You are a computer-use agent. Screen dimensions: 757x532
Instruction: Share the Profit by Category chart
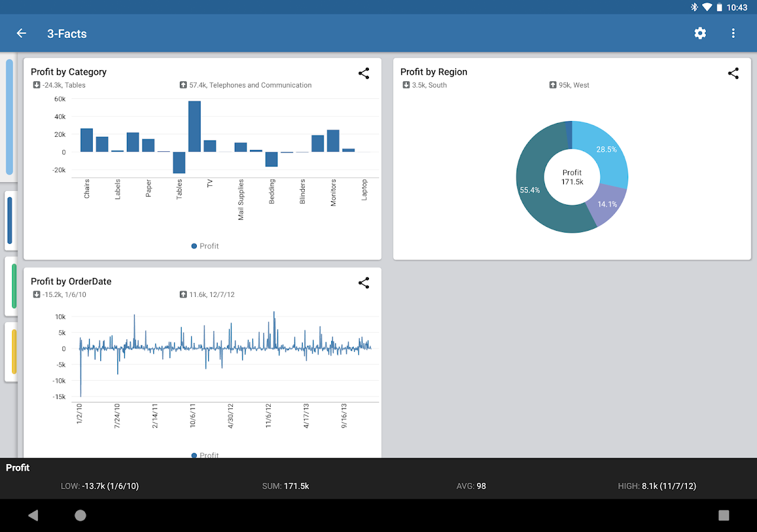click(x=364, y=74)
